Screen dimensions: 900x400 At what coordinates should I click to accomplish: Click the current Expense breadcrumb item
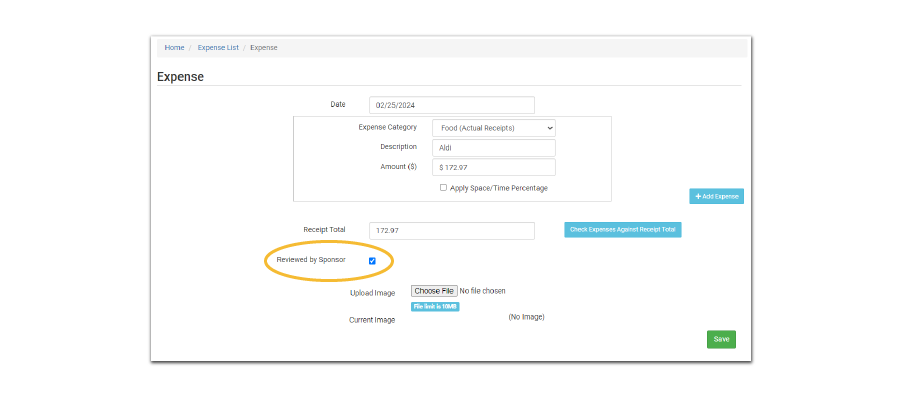pyautogui.click(x=264, y=47)
